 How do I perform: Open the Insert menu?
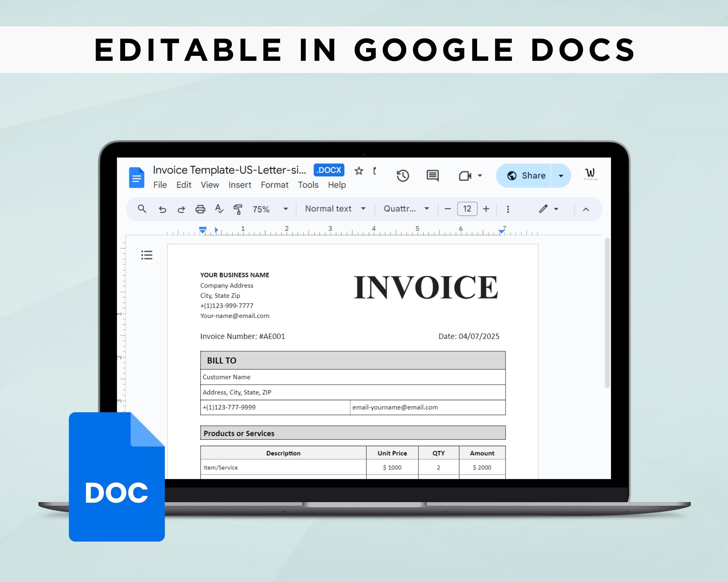click(x=240, y=185)
